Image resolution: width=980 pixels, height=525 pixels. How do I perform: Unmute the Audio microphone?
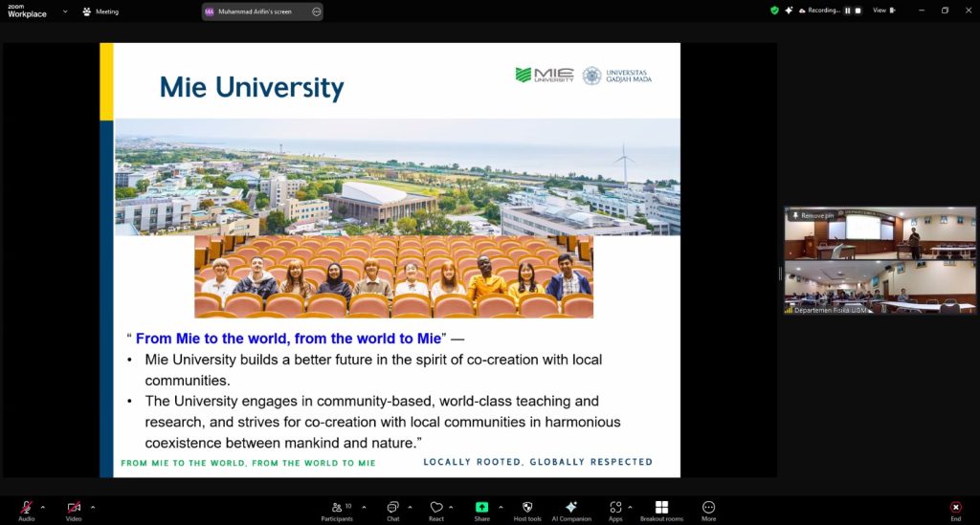(x=26, y=510)
